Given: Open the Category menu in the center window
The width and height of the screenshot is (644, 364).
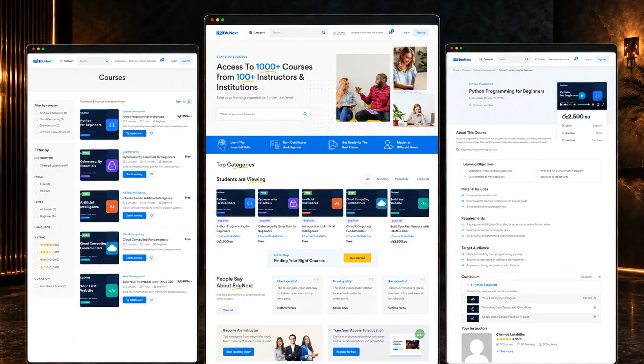Looking at the screenshot, I should point(257,33).
